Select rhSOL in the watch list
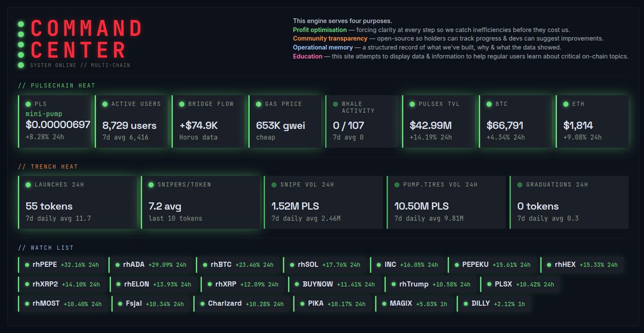 (325, 265)
